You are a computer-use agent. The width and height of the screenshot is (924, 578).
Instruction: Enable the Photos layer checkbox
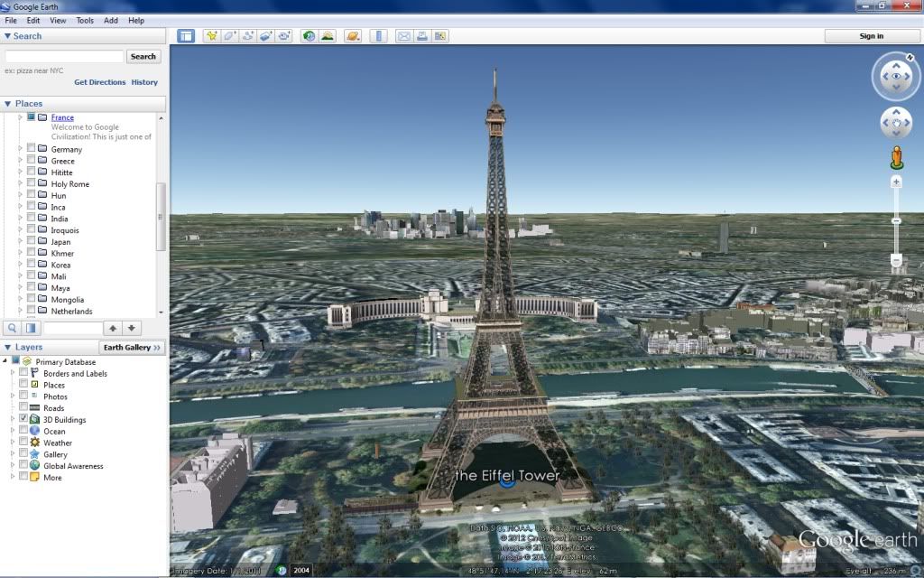pos(23,396)
